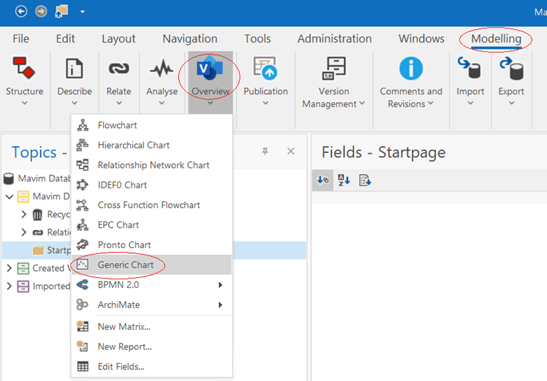This screenshot has width=547, height=381.
Task: Open the BPMN 2.0 submenu
Action: tap(151, 285)
